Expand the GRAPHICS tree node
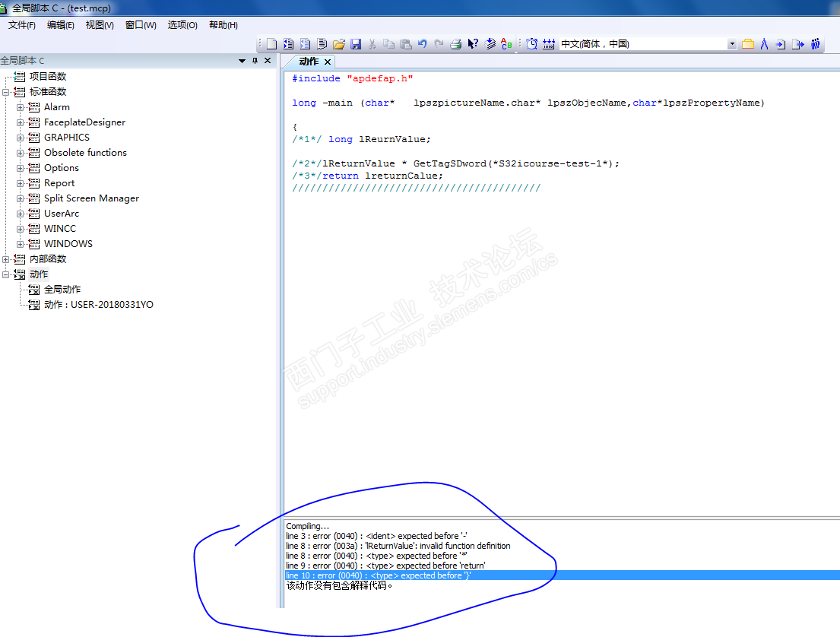 [x=20, y=138]
